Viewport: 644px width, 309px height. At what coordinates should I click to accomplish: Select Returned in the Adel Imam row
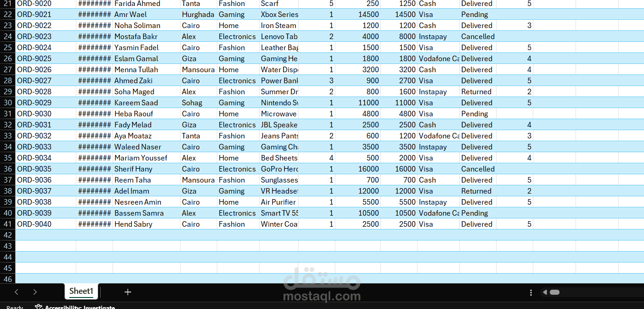[x=478, y=191]
